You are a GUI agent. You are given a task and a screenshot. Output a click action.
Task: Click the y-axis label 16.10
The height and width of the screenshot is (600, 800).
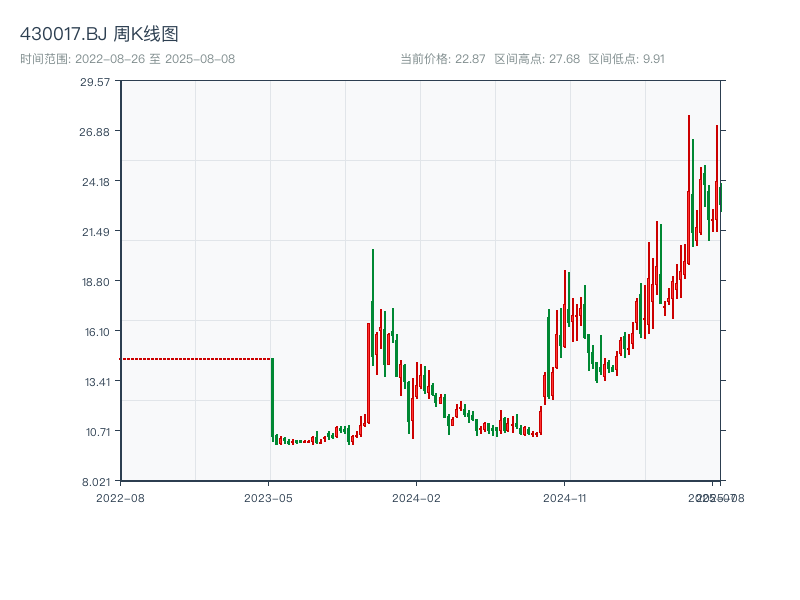97,332
